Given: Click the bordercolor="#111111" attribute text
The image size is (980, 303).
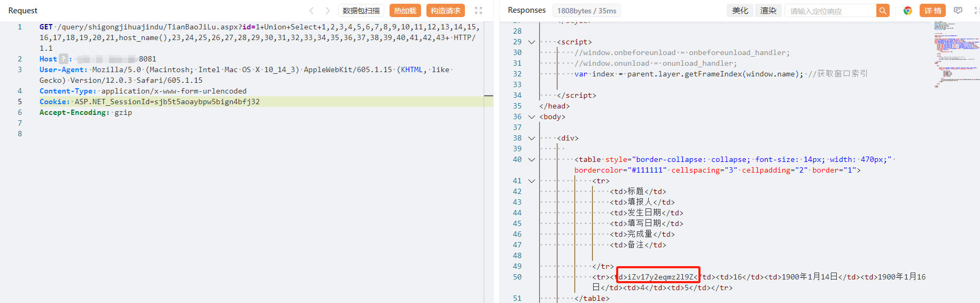Looking at the screenshot, I should click(x=620, y=170).
